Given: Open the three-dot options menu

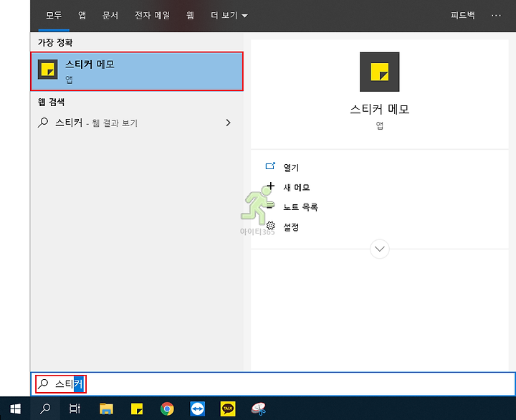Looking at the screenshot, I should [496, 15].
